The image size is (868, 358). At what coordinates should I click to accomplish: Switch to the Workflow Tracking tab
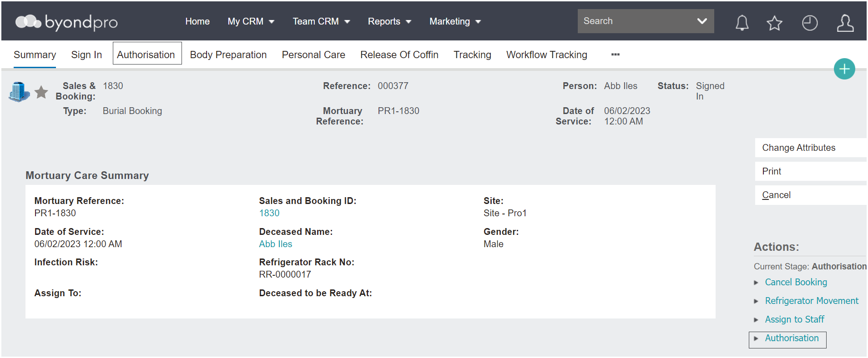tap(547, 55)
